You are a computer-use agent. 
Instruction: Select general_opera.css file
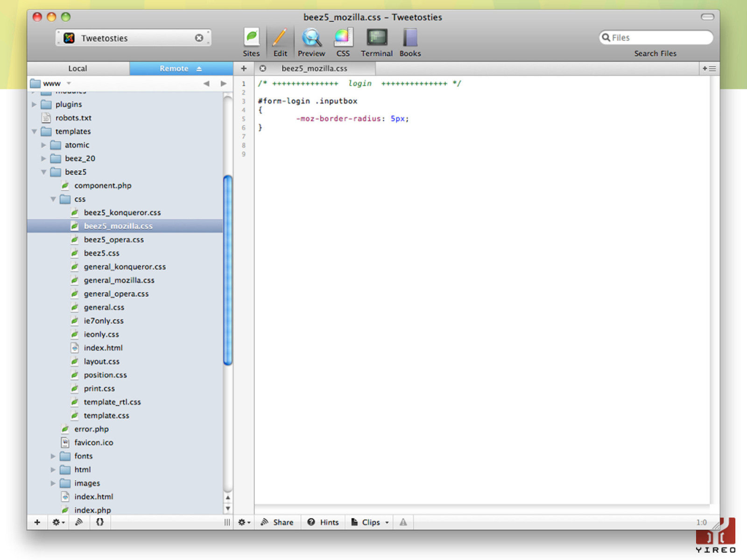coord(125,294)
